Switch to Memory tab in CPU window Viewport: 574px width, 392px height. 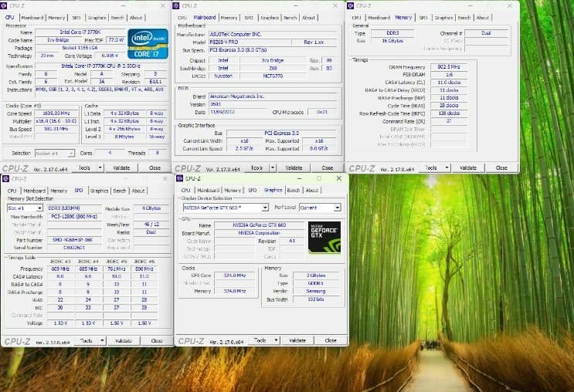(56, 18)
